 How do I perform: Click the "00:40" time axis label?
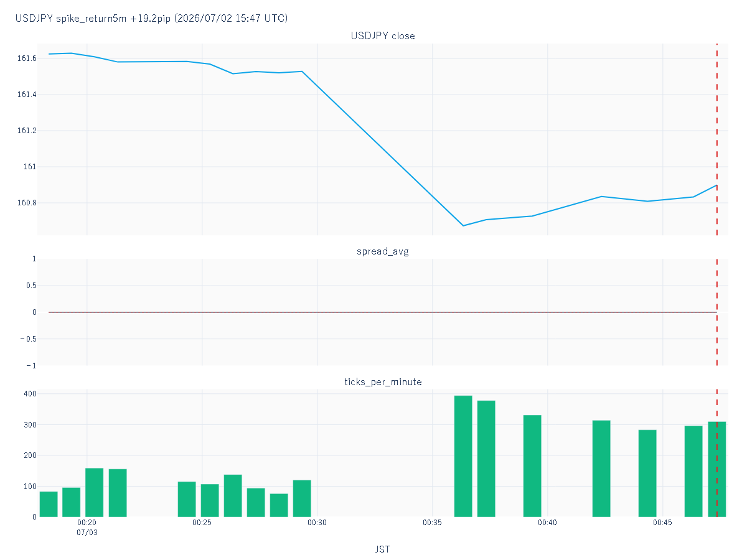[x=548, y=523]
